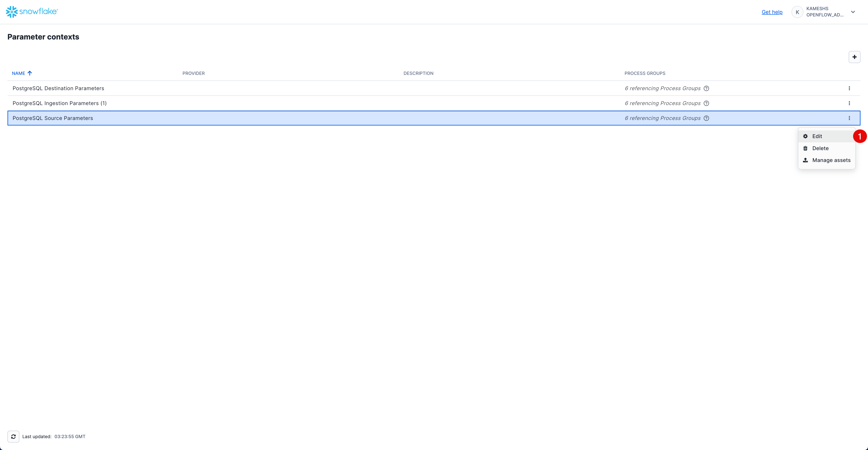868x450 pixels.
Task: Choose Edit from the context menu
Action: click(x=817, y=136)
